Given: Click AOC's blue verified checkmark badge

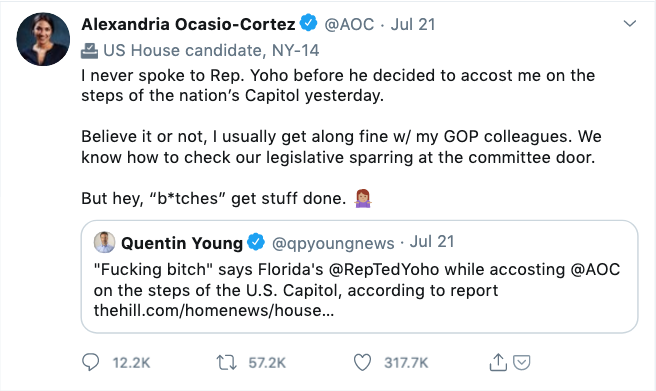Looking at the screenshot, I should [x=309, y=23].
